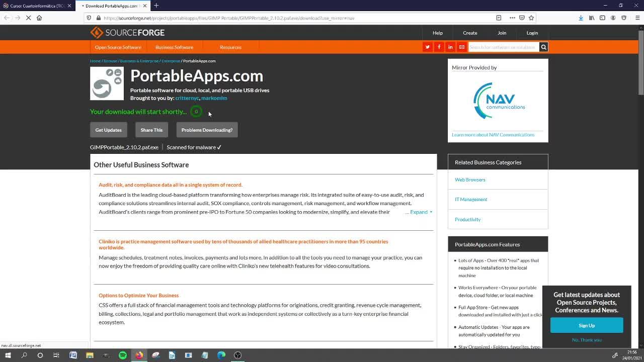Click the back navigation arrow
The image size is (644, 362).
click(x=7, y=18)
